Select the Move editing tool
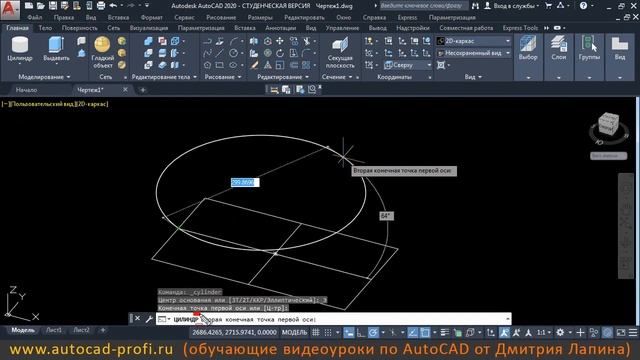This screenshot has width=640, height=360. 280,41
